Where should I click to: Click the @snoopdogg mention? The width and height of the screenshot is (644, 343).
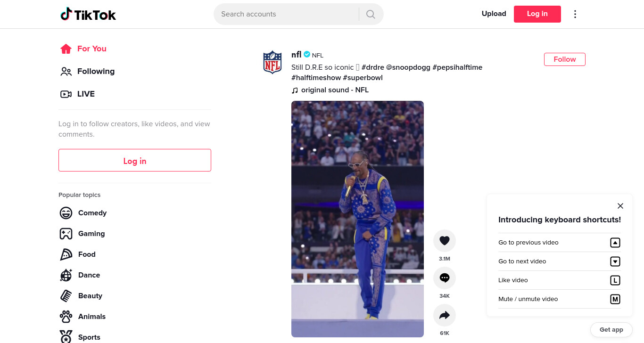pyautogui.click(x=408, y=67)
